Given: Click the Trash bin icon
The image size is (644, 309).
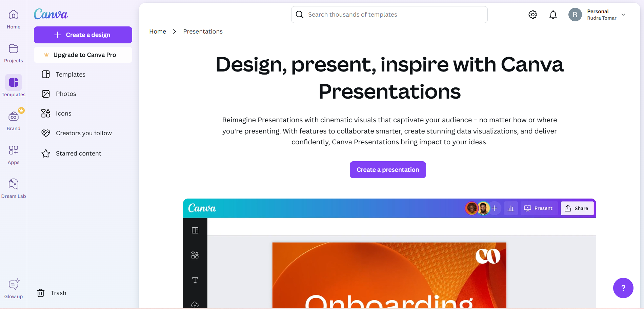Looking at the screenshot, I should [41, 293].
